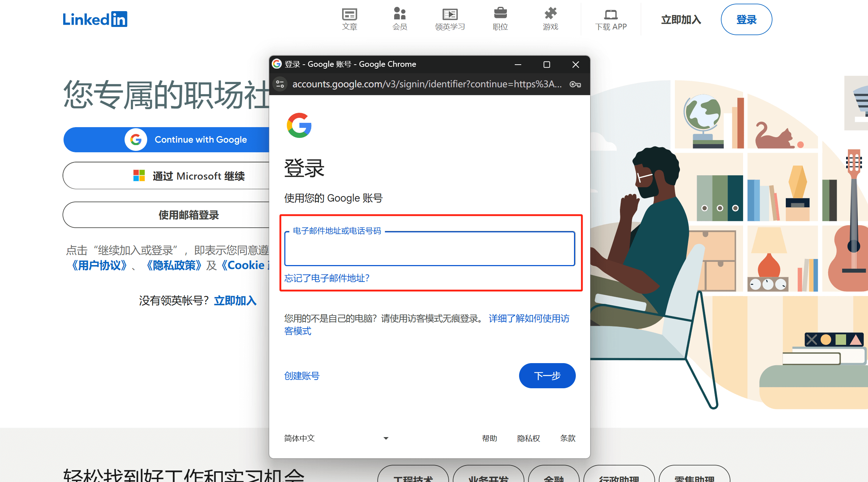Click 立即加入 next to 没有领英帐号
This screenshot has height=482, width=868.
coord(235,301)
